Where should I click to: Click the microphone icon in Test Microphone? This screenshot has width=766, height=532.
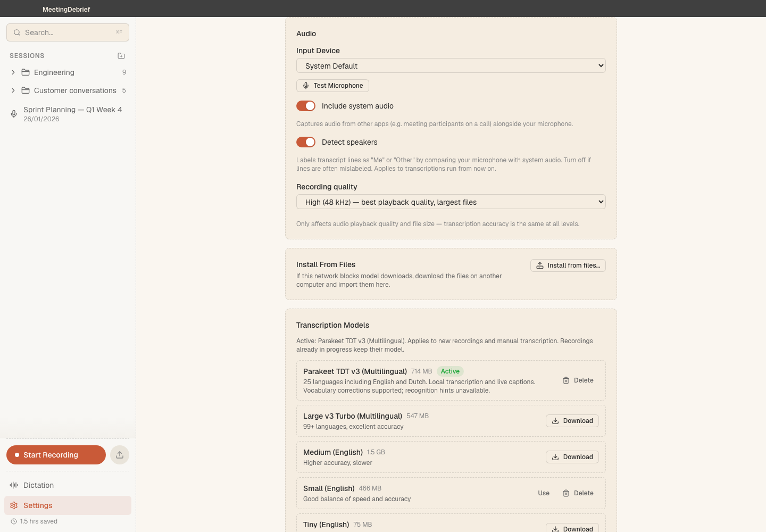pyautogui.click(x=306, y=86)
